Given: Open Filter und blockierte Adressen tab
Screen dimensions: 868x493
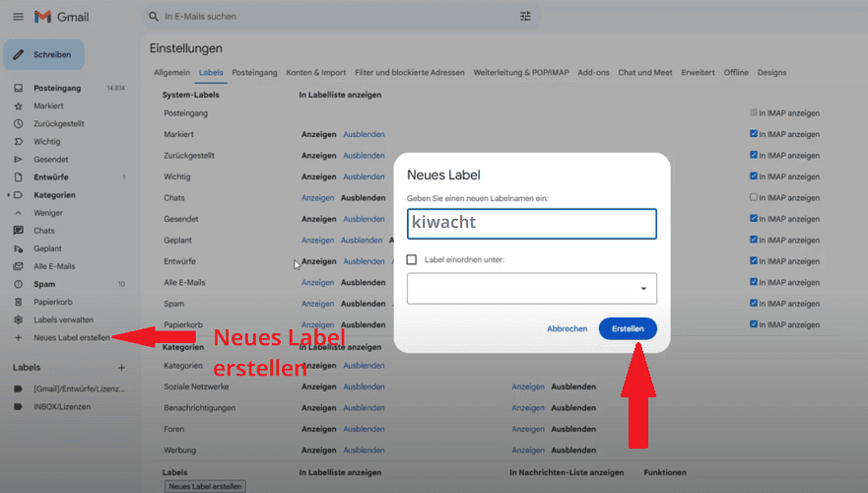Looking at the screenshot, I should [410, 73].
